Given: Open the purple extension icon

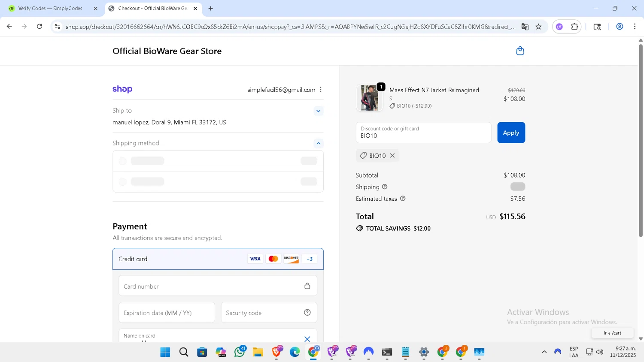Looking at the screenshot, I should point(559,27).
